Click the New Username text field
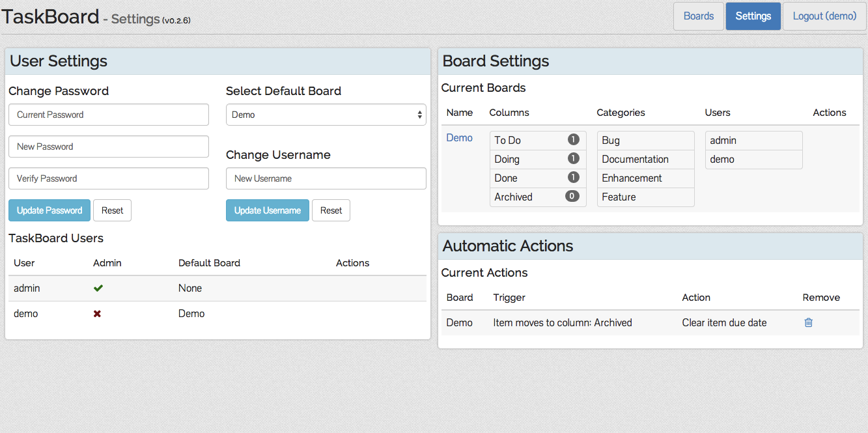The height and width of the screenshot is (433, 868). coord(326,178)
